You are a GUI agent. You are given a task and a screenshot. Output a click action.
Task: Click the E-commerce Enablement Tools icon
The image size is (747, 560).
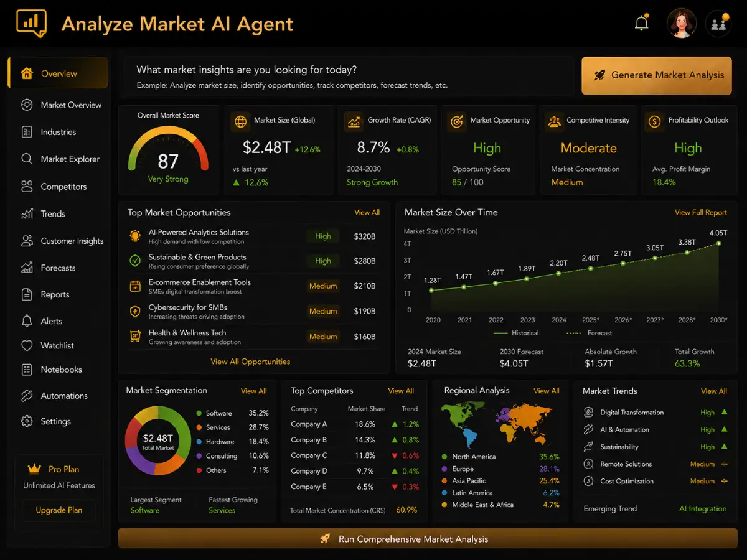(135, 286)
